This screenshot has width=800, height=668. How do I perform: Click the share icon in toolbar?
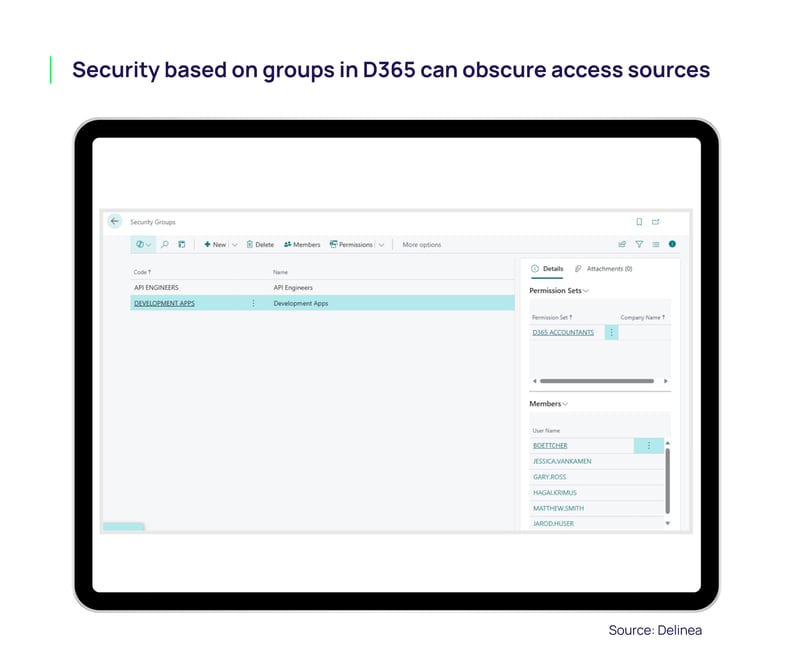pos(622,244)
